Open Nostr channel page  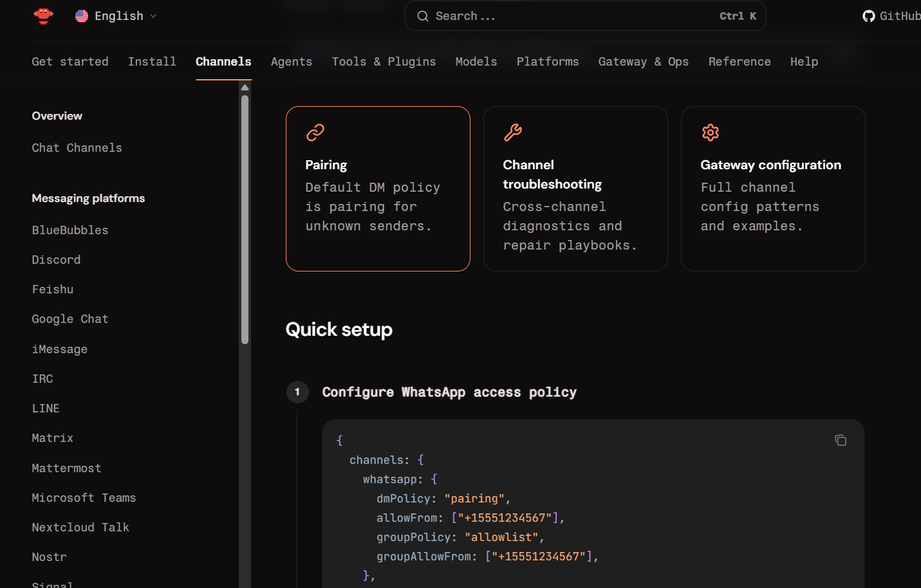coord(50,557)
